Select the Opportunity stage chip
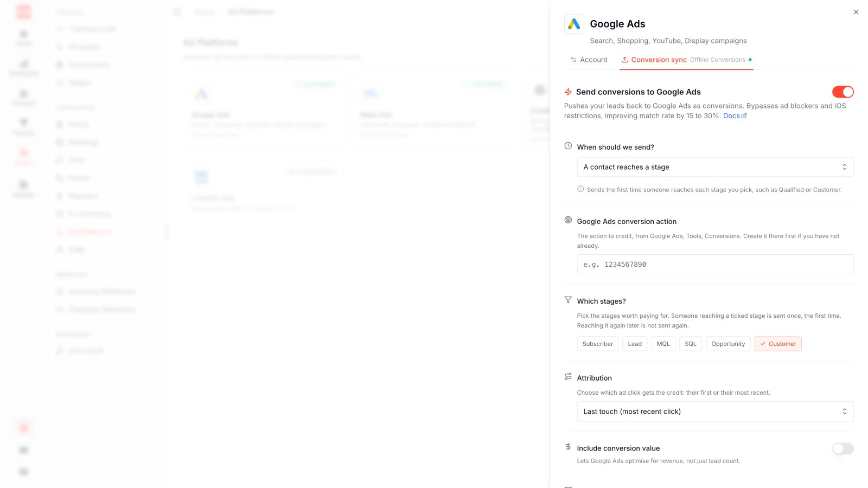868x488 pixels. (728, 344)
